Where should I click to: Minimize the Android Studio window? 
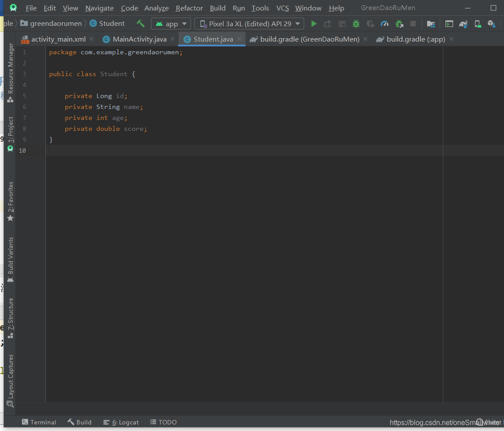coord(468,8)
